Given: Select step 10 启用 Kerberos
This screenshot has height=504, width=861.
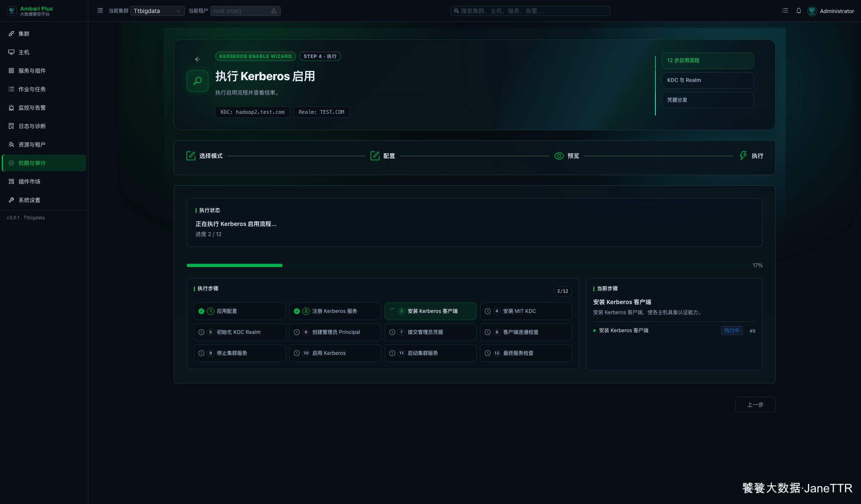Looking at the screenshot, I should pos(335,353).
